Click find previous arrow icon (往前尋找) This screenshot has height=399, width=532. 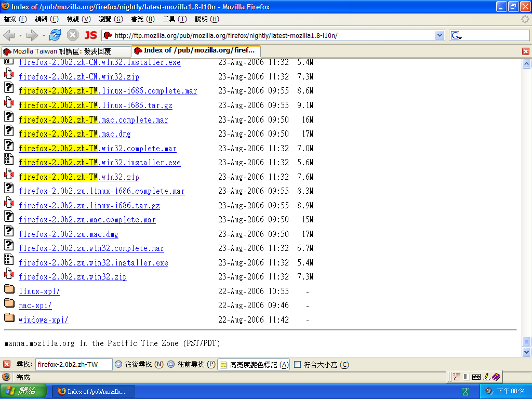click(171, 364)
